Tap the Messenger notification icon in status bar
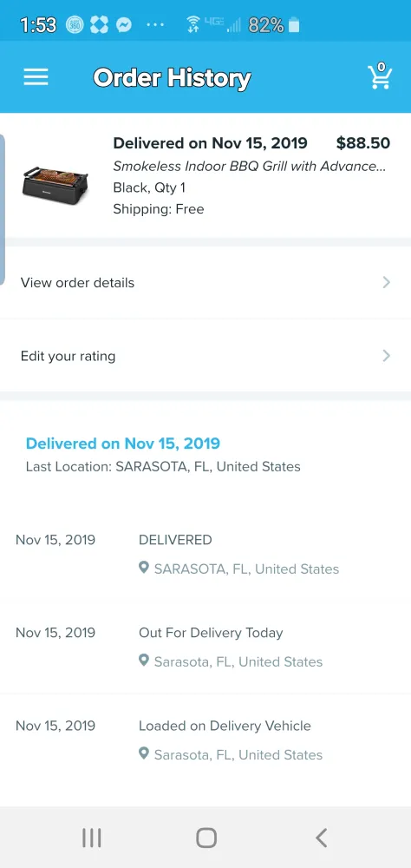411x868 pixels. click(x=123, y=25)
